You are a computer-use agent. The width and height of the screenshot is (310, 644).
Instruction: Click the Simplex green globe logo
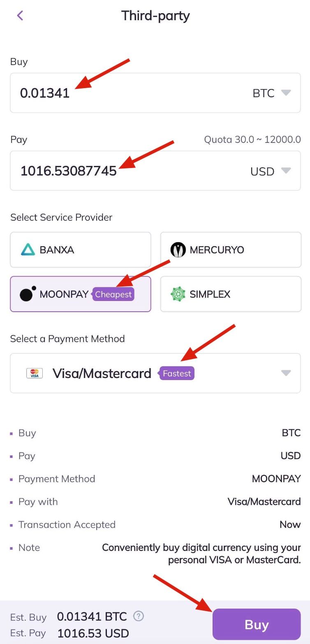coord(178,294)
